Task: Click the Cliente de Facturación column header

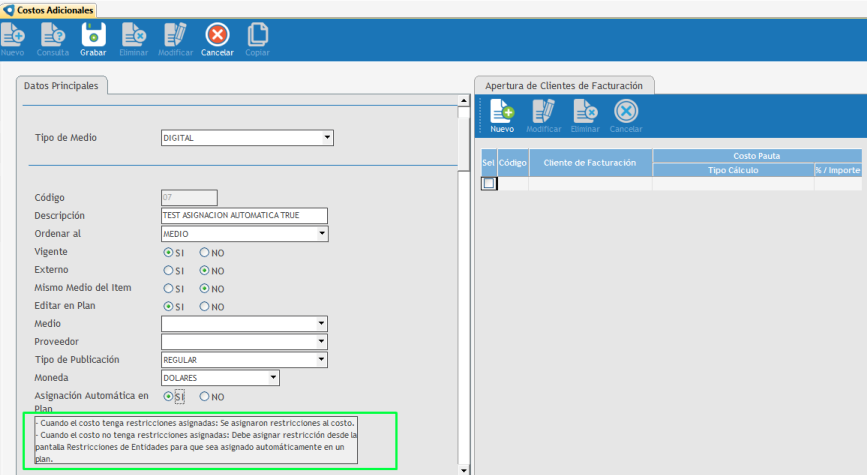Action: click(590, 162)
